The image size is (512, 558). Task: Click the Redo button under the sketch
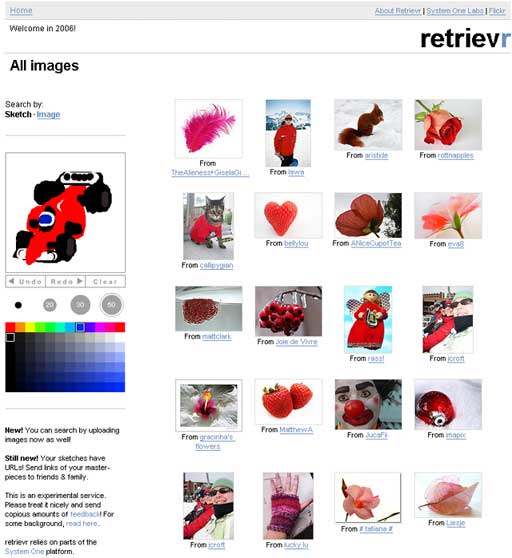coord(66,281)
